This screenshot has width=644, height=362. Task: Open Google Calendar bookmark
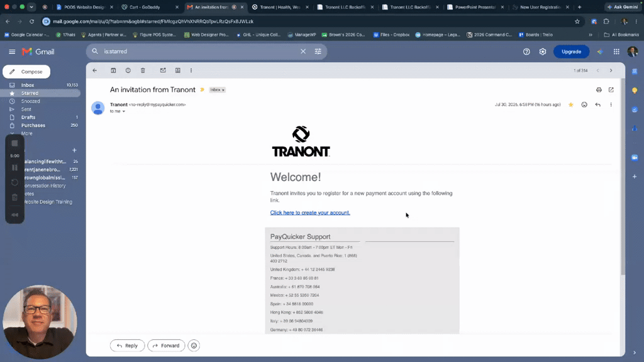coord(26,35)
